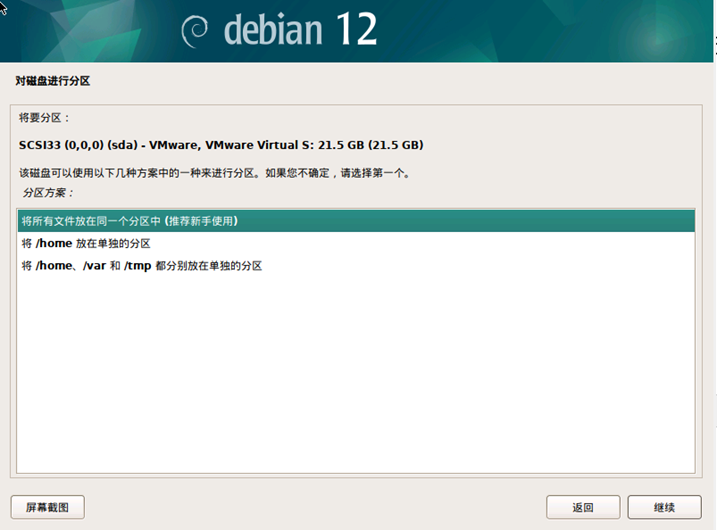Click the Debian swirl logo
The width and height of the screenshot is (717, 530).
click(x=196, y=31)
